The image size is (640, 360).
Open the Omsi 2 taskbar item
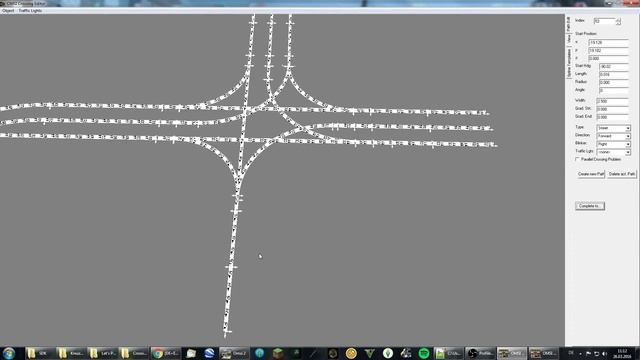pyautogui.click(x=233, y=353)
